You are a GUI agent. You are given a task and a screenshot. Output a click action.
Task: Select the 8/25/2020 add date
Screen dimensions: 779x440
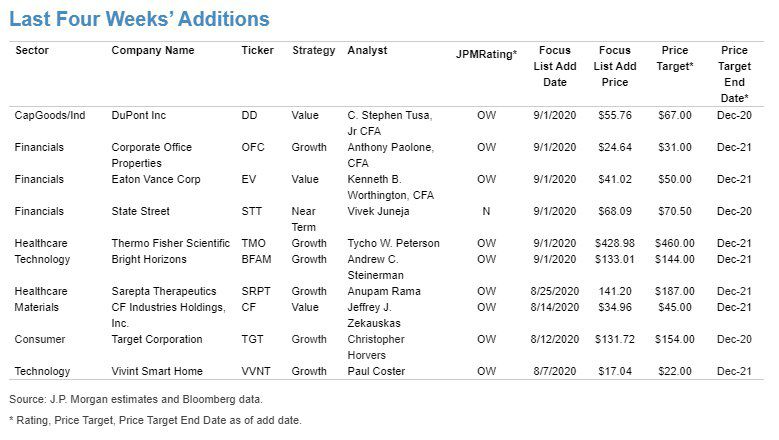click(554, 292)
